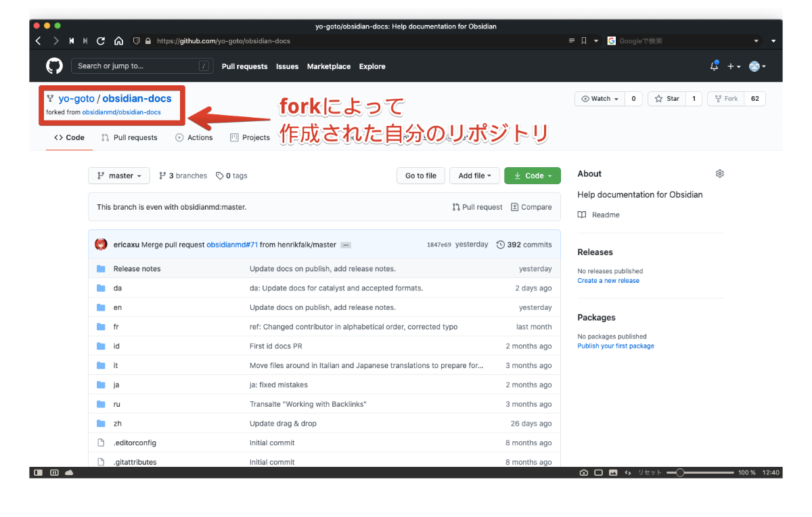Click the shield tracker-blocker icon
This screenshot has height=517, width=812.
pyautogui.click(x=137, y=41)
